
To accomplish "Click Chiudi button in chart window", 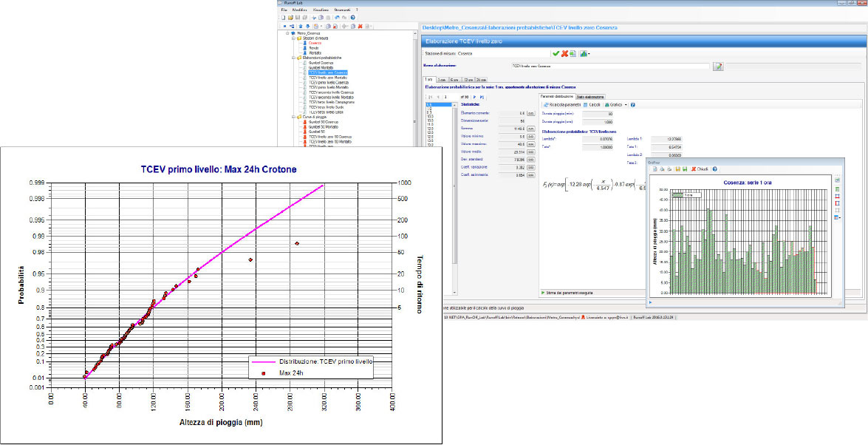I will coord(701,169).
